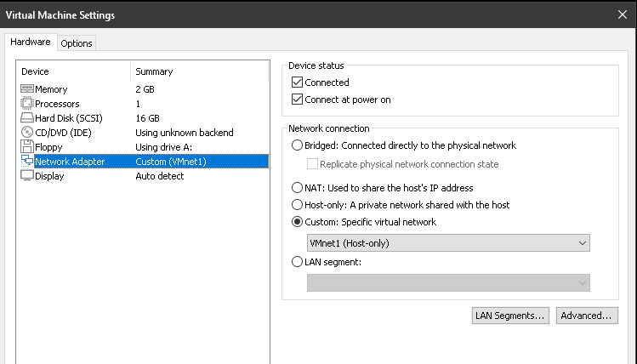
Task: Select the CD/DVD (IDE) disc icon
Action: (27, 133)
